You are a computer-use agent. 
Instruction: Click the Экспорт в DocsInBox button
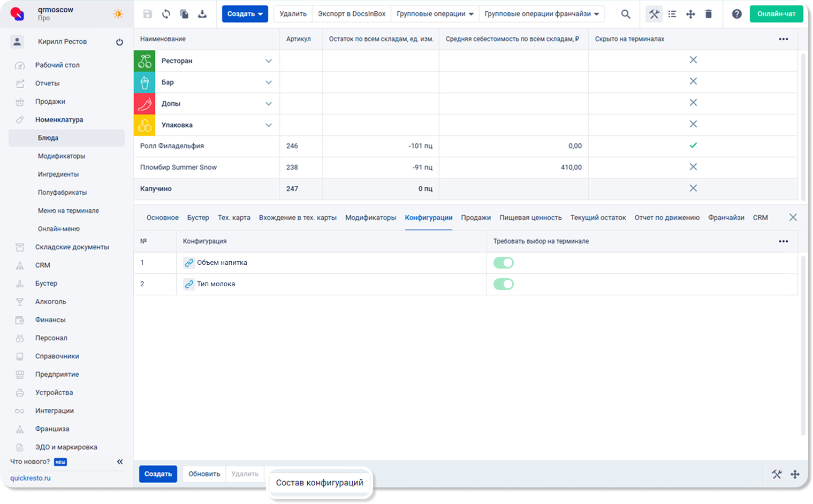[352, 14]
